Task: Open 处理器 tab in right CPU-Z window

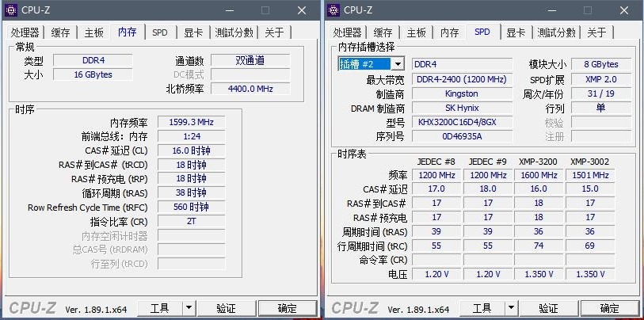Action: (x=347, y=32)
